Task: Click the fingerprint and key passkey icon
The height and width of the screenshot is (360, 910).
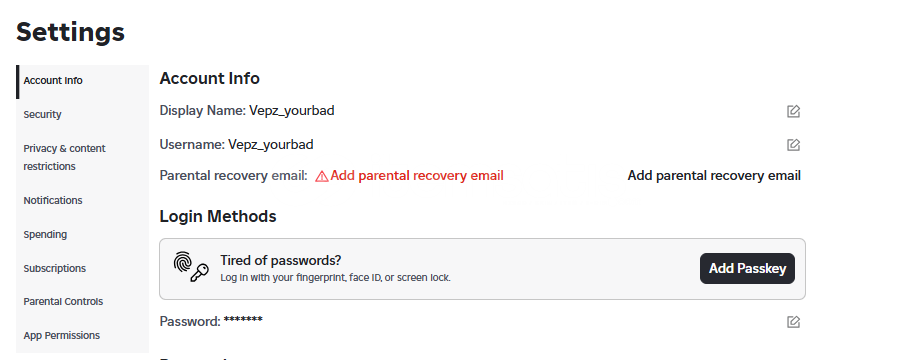Action: point(191,267)
